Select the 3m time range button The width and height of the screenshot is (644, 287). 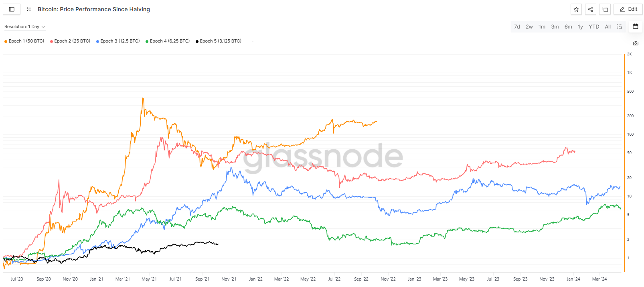pos(555,27)
